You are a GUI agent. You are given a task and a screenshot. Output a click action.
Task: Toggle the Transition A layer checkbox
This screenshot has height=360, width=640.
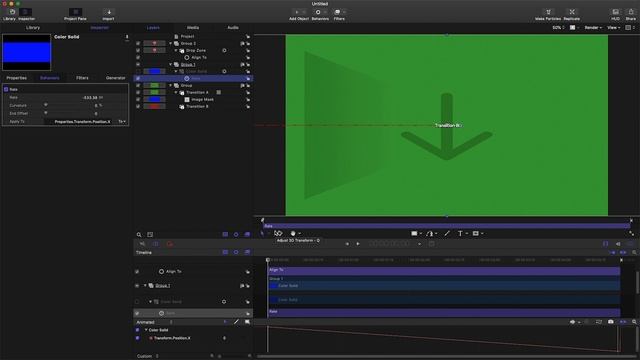(x=138, y=92)
